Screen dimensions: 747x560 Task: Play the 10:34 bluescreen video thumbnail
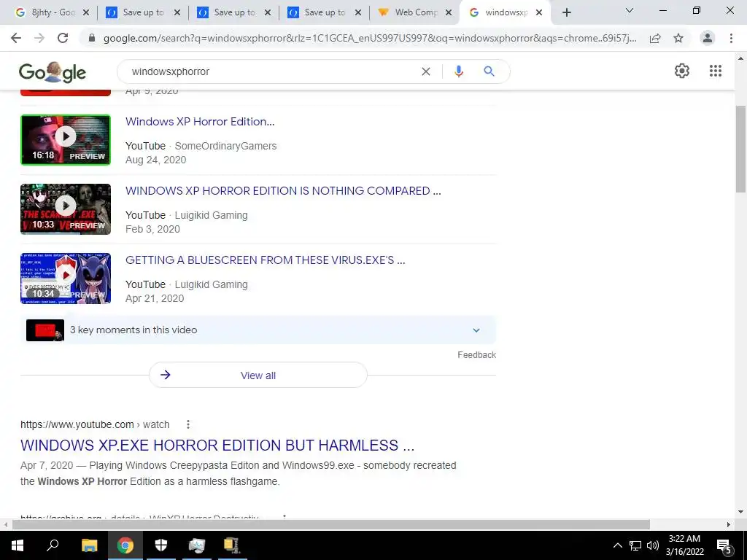(x=66, y=279)
